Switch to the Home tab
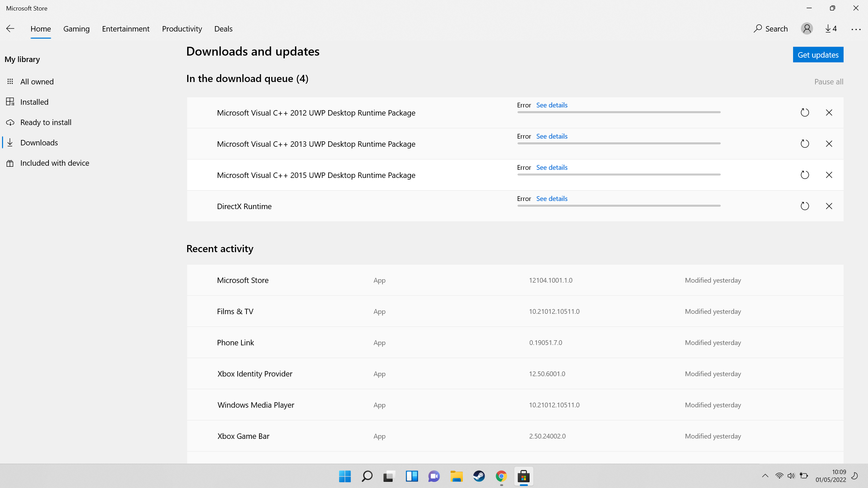The width and height of the screenshot is (868, 488). 41,29
